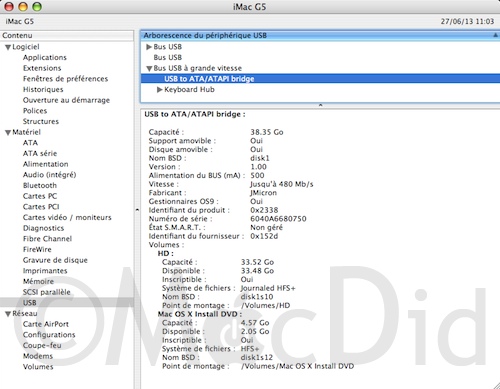Select Audio (intégré) entry
The image size is (500, 389).
tap(49, 175)
